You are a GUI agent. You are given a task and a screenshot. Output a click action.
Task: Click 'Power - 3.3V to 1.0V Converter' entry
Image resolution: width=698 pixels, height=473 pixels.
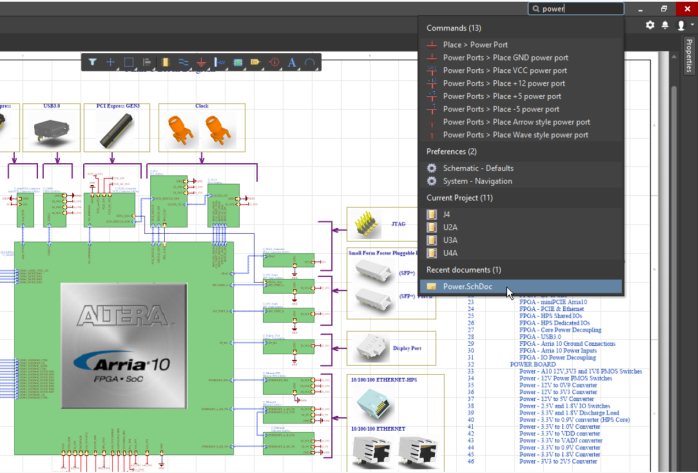click(x=560, y=427)
